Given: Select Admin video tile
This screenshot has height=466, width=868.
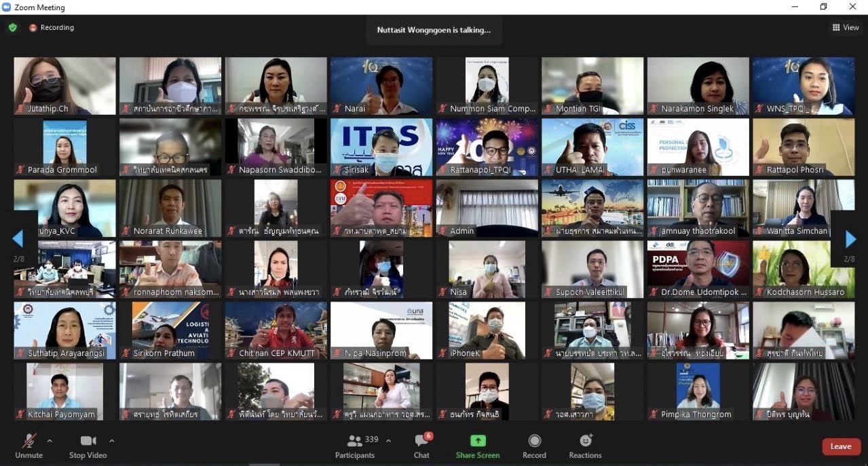Looking at the screenshot, I should (x=487, y=208).
